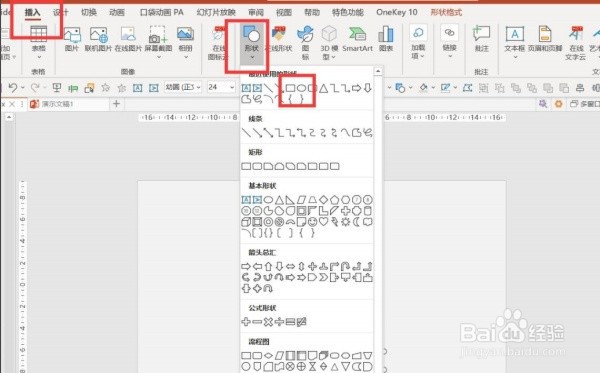The width and height of the screenshot is (600, 373).
Task: Click the edit points icon in quick toolbar
Action: click(467, 88)
